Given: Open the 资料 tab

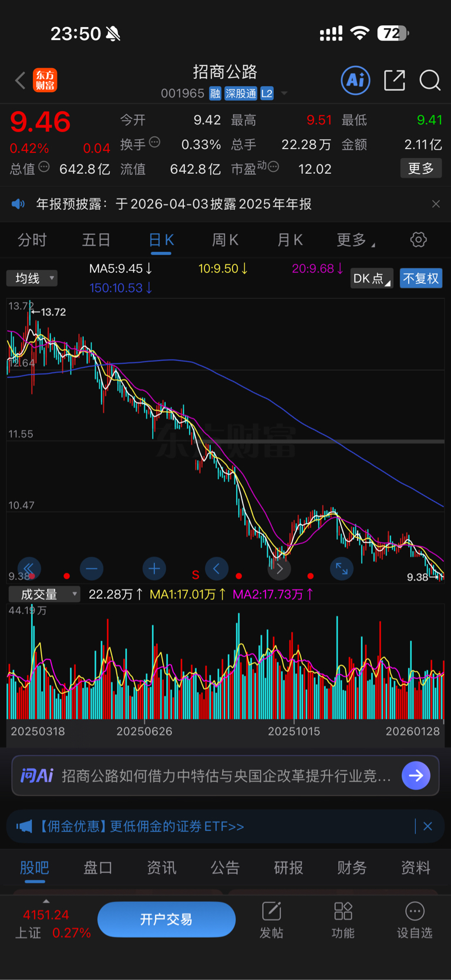Looking at the screenshot, I should (x=415, y=868).
